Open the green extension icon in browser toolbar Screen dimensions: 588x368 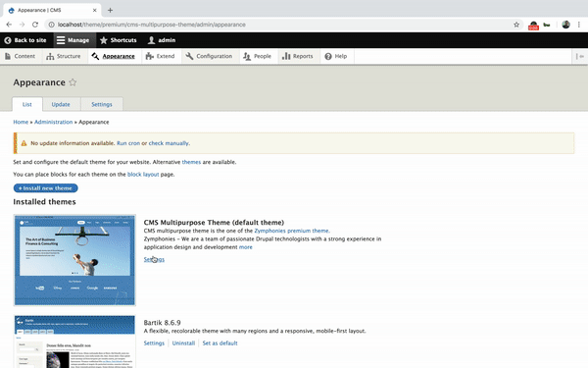point(547,25)
